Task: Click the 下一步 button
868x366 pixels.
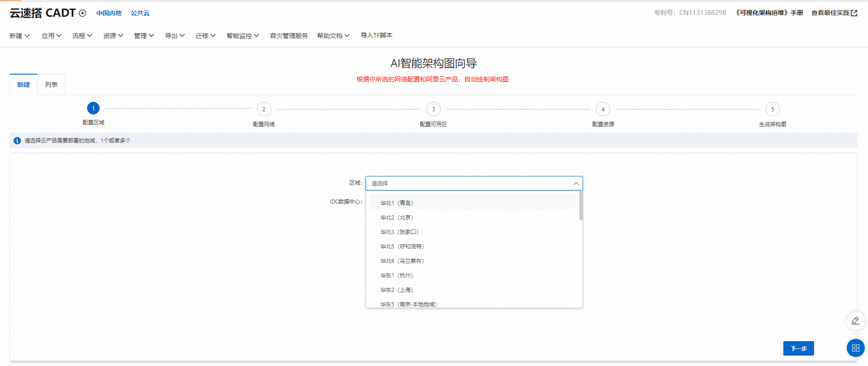Action: (798, 348)
